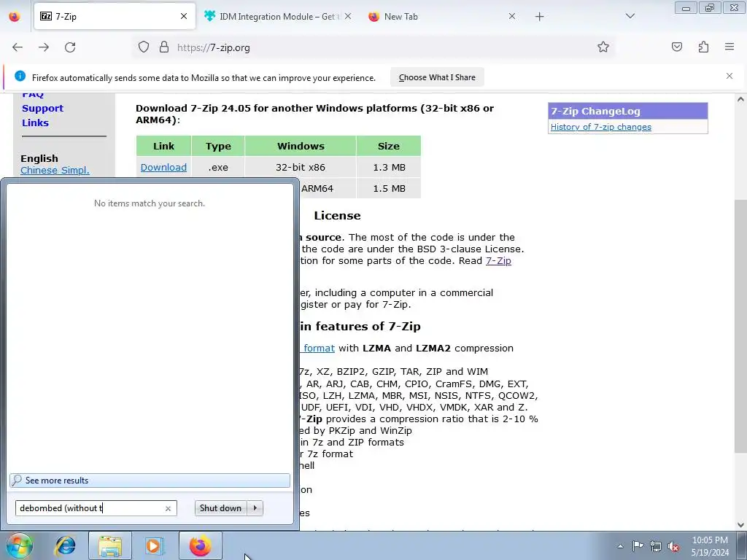Open the 7-Zip license link
The image size is (747, 560).
(498, 260)
